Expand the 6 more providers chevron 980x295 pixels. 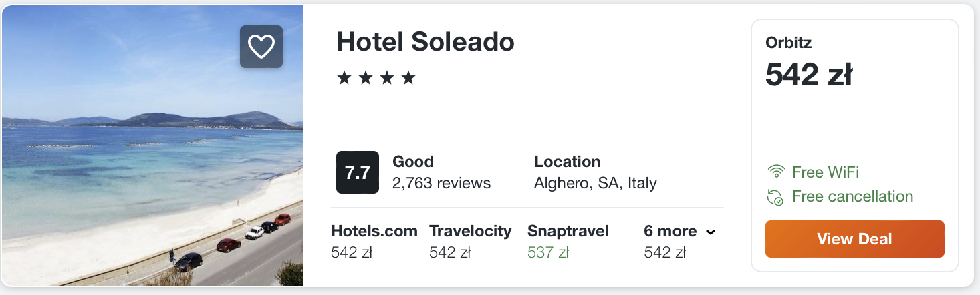pos(711,232)
